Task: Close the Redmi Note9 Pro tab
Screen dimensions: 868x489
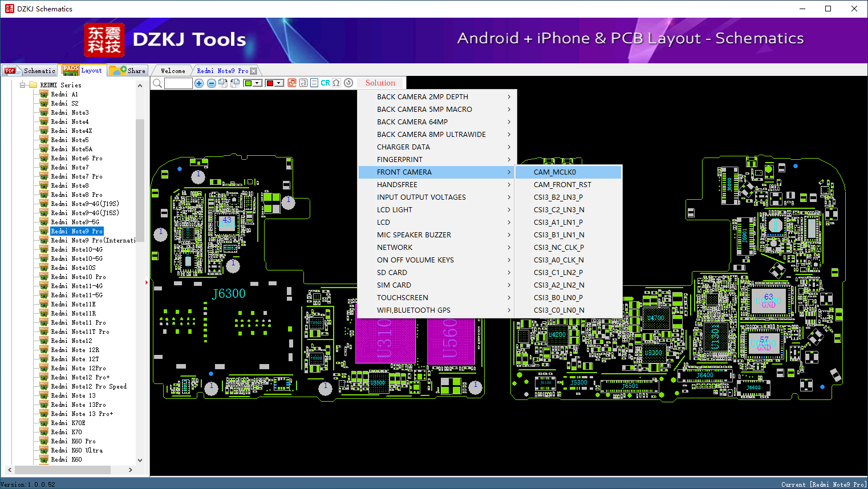Action: [x=254, y=71]
